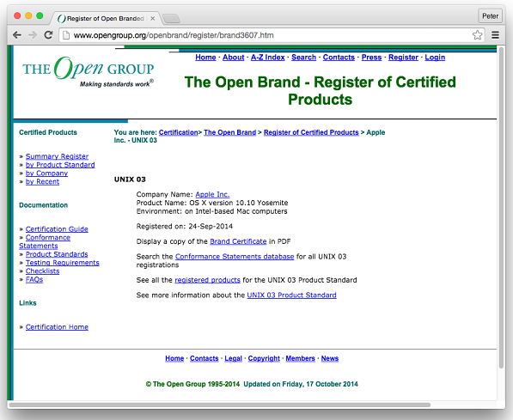This screenshot has height=420, width=513.
Task: Click Home in the footer
Action: tap(174, 358)
